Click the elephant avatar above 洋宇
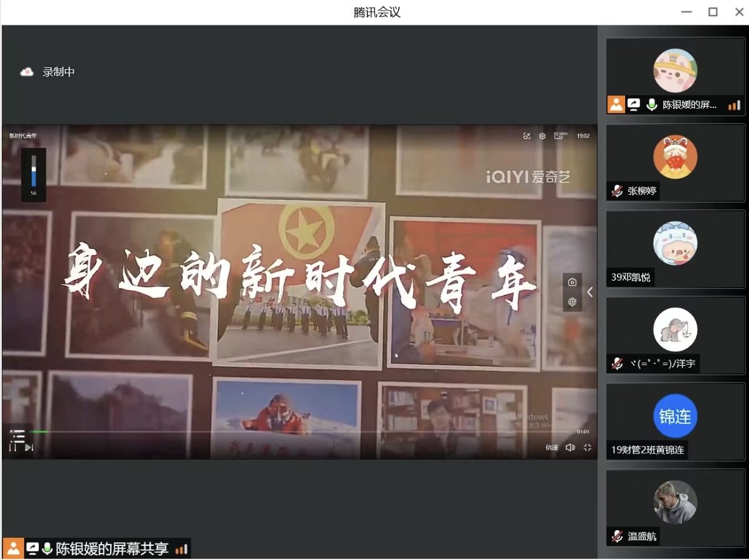 point(675,330)
